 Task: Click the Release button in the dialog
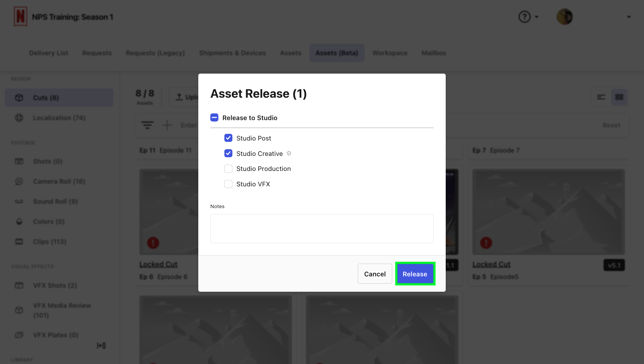pos(415,274)
